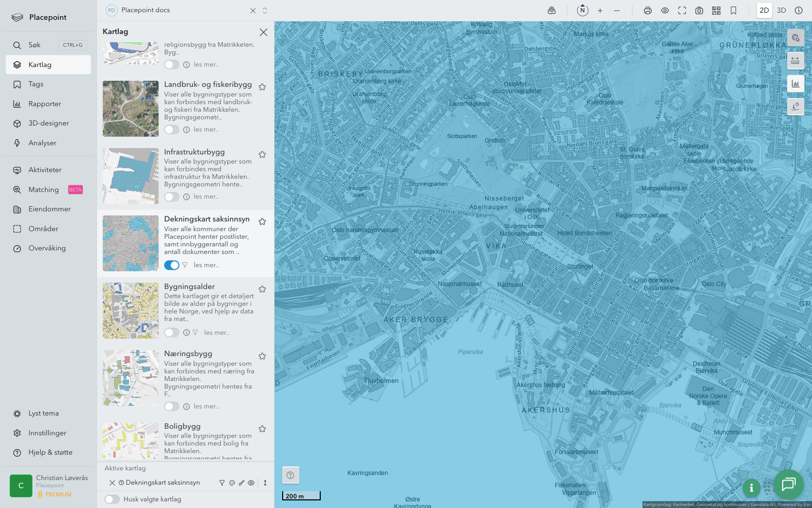
Task: Expand 'les mer..' under Næringsbygg
Action: pyautogui.click(x=206, y=406)
